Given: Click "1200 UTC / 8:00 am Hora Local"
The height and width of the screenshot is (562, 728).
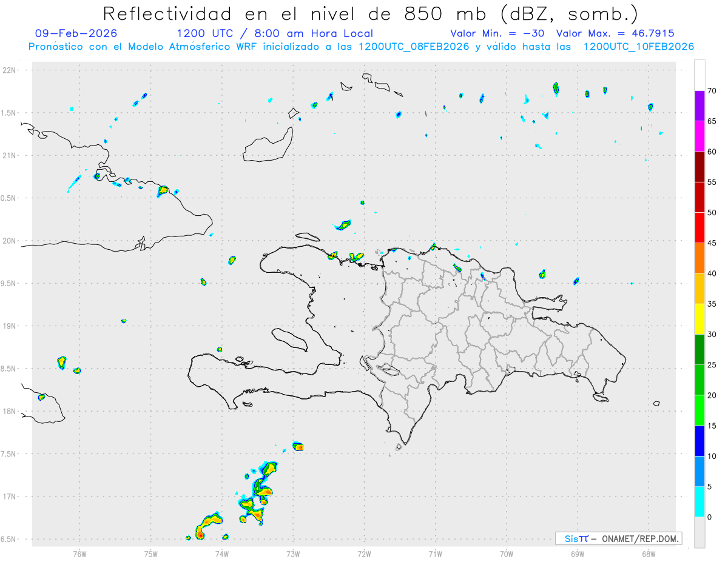Looking at the screenshot, I should pyautogui.click(x=275, y=33).
